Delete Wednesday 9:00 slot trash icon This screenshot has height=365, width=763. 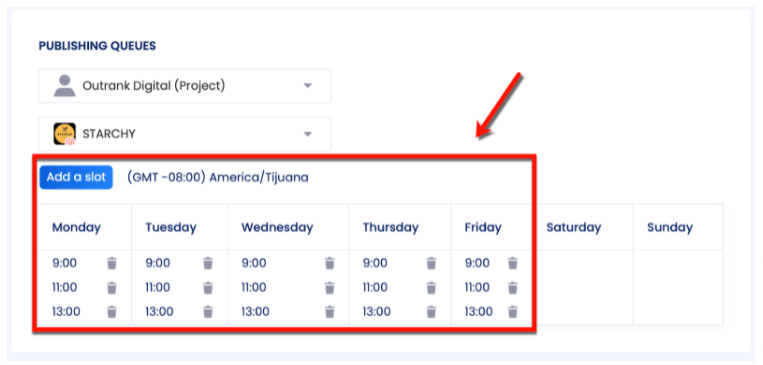pyautogui.click(x=330, y=263)
